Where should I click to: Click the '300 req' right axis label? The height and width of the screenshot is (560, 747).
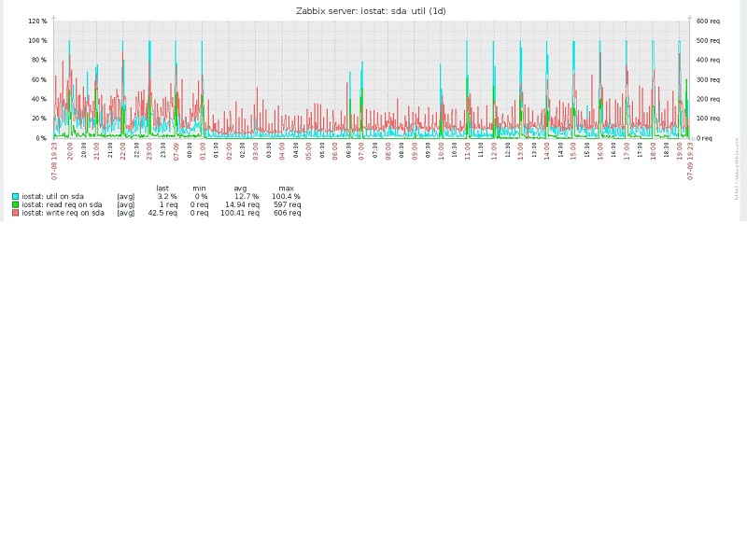(x=708, y=79)
